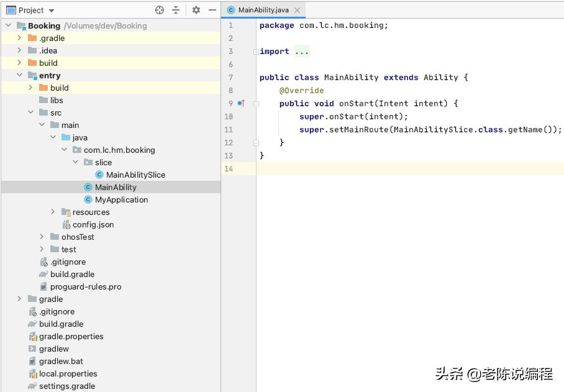Click the config.json file icon
This screenshot has height=392, width=564.
66,225
